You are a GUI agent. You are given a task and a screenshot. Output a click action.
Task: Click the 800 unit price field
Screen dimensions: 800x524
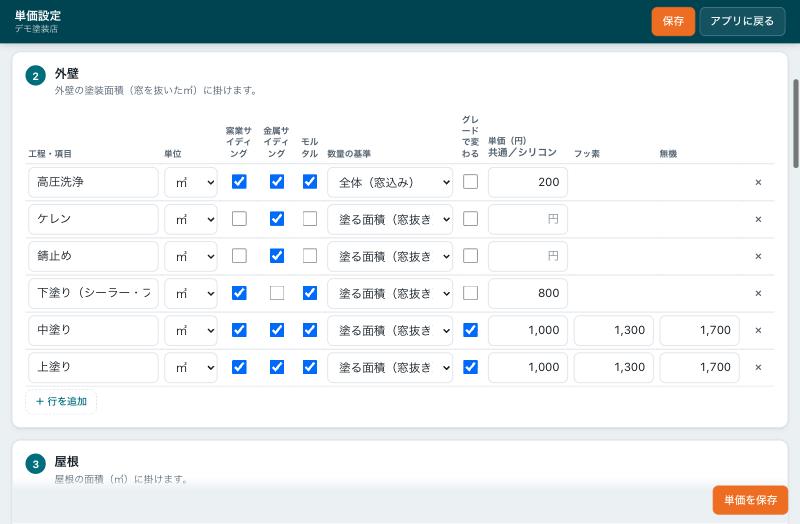click(x=528, y=293)
